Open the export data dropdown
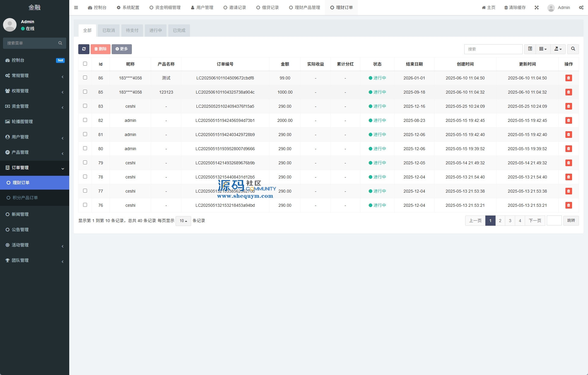588x375 pixels. 558,49
